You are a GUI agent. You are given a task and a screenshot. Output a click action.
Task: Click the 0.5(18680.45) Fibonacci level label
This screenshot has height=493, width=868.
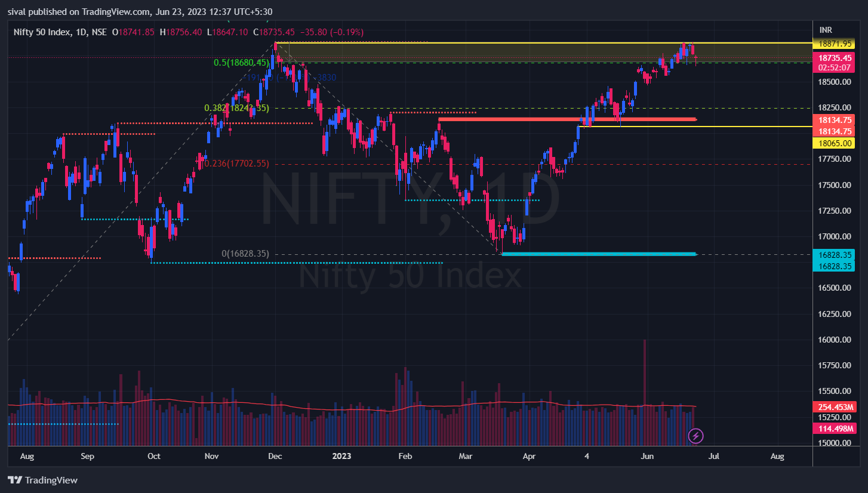click(x=241, y=61)
